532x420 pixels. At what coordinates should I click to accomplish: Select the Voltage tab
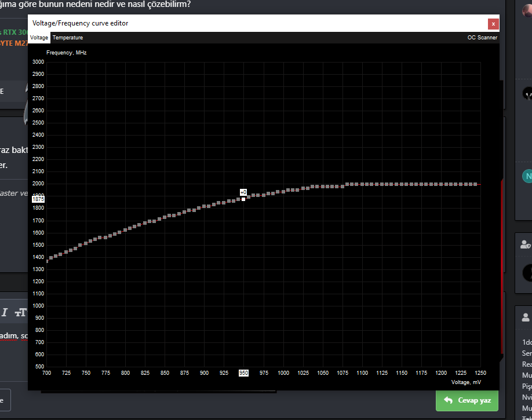point(39,38)
